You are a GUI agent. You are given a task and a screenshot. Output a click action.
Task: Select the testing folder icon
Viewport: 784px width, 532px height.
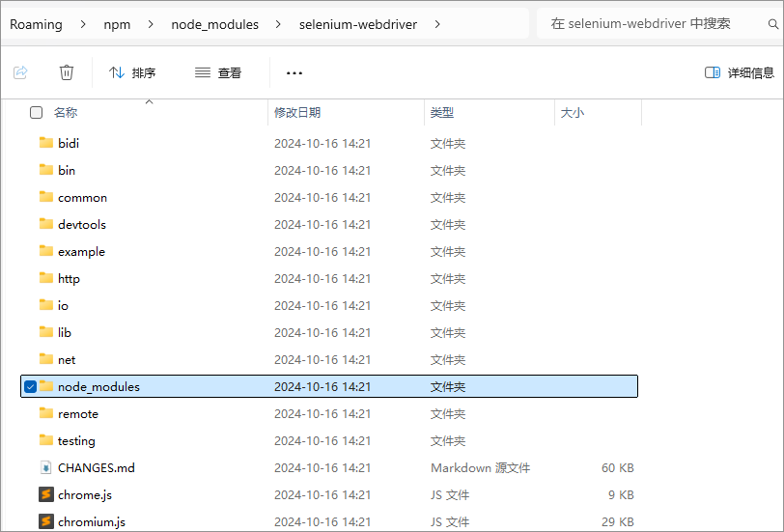(x=46, y=440)
